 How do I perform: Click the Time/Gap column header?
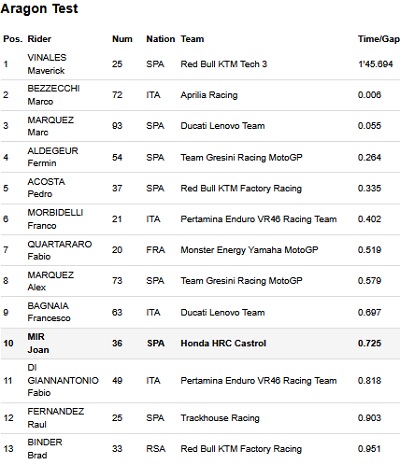tap(379, 39)
